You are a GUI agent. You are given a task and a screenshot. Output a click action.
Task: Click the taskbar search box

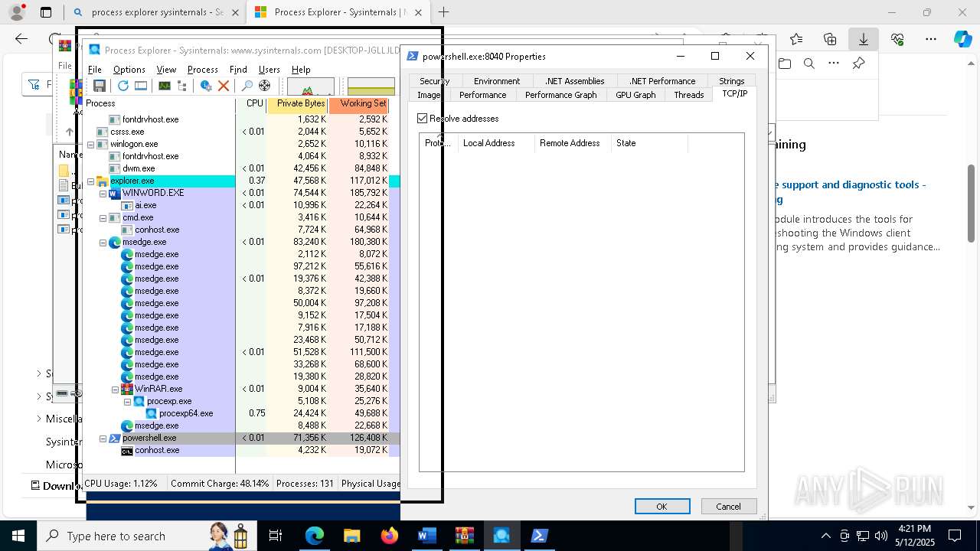pos(145,536)
